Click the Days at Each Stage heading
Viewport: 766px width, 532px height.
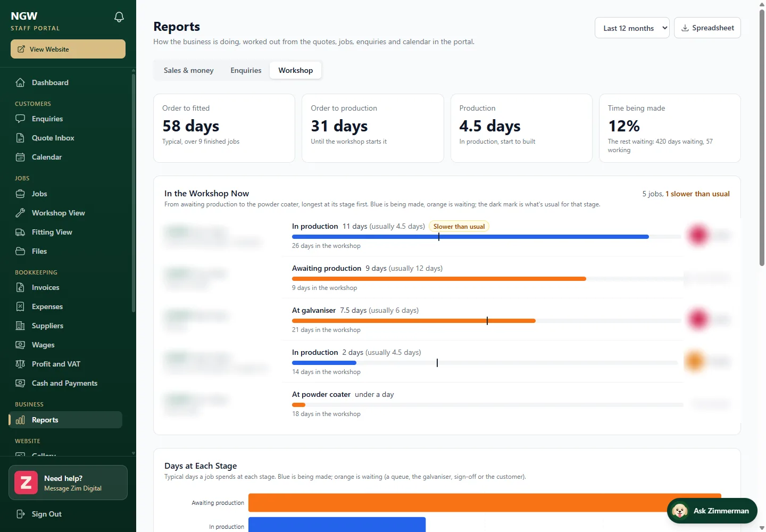click(201, 466)
